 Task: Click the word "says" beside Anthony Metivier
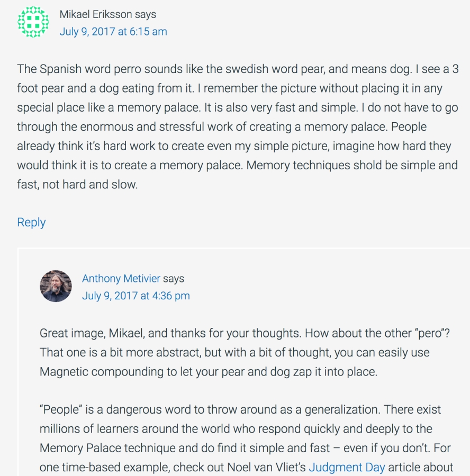pos(174,279)
